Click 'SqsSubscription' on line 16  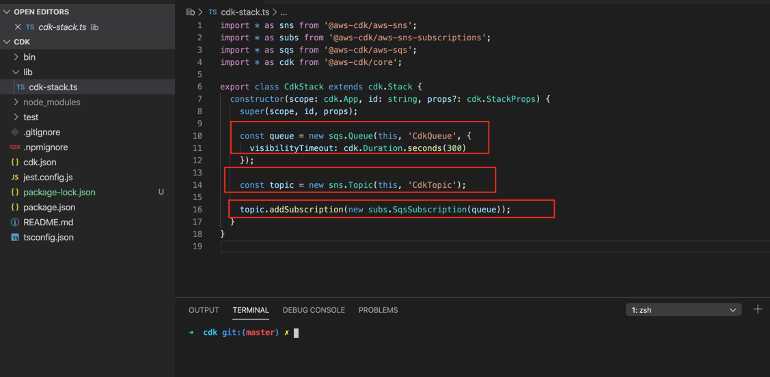pyautogui.click(x=429, y=209)
